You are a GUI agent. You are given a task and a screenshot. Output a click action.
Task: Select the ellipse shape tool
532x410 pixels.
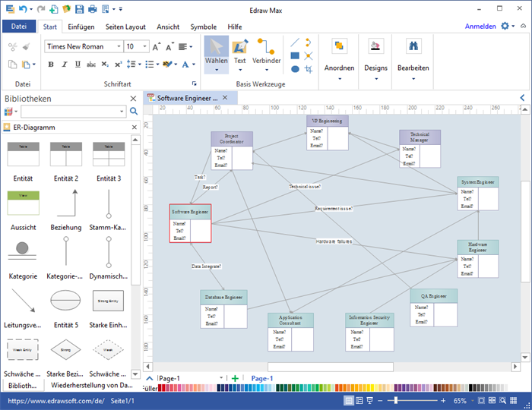point(295,69)
